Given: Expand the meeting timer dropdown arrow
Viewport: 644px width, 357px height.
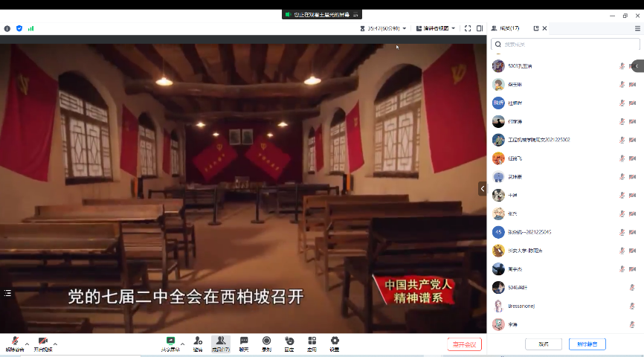Looking at the screenshot, I should (x=405, y=28).
